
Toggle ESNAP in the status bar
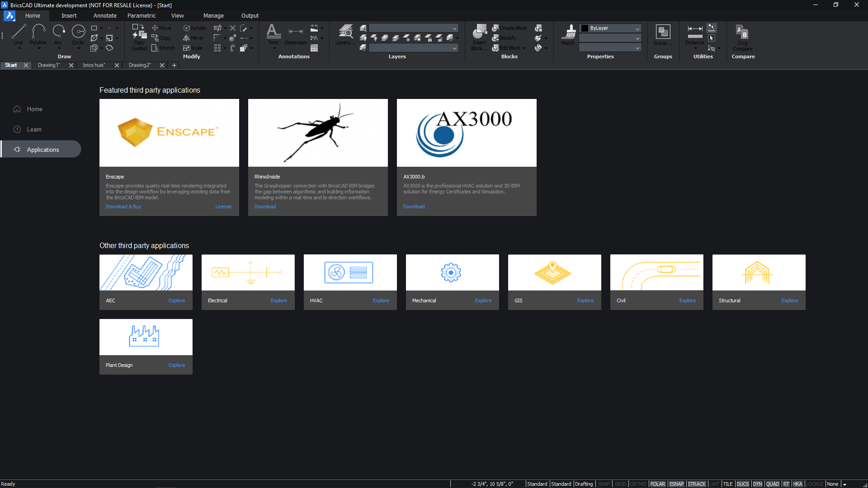676,484
